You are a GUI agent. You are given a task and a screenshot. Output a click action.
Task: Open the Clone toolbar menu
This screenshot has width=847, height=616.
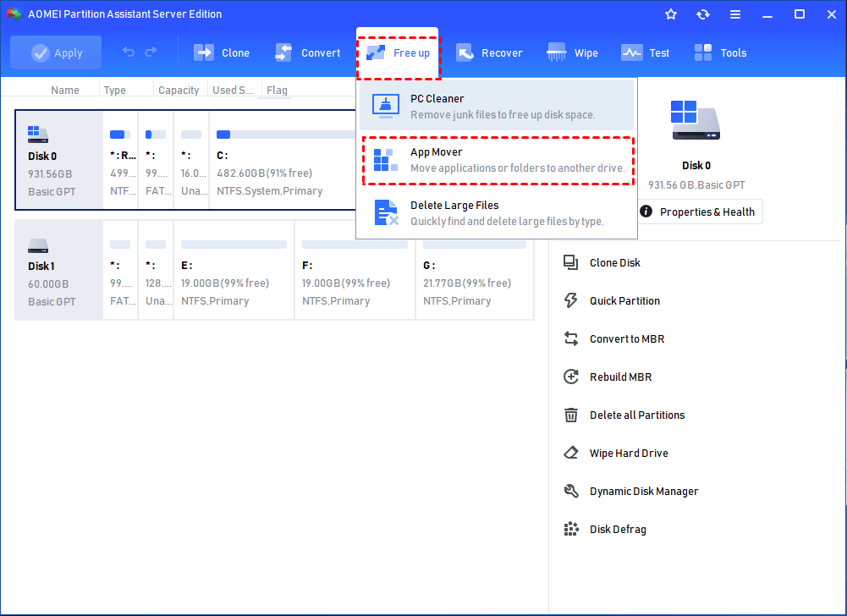pyautogui.click(x=222, y=53)
